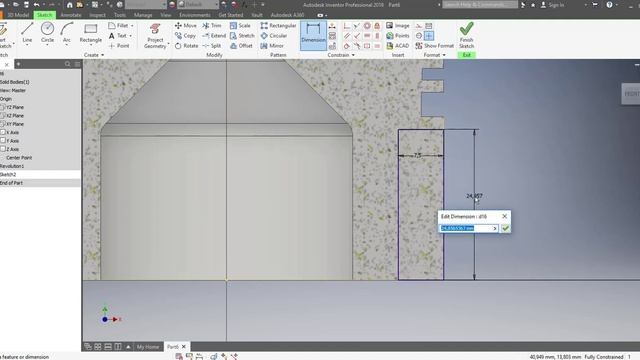Open the Default appearance combo box
Screen dimensions: 640x360
pyautogui.click(x=198, y=5)
